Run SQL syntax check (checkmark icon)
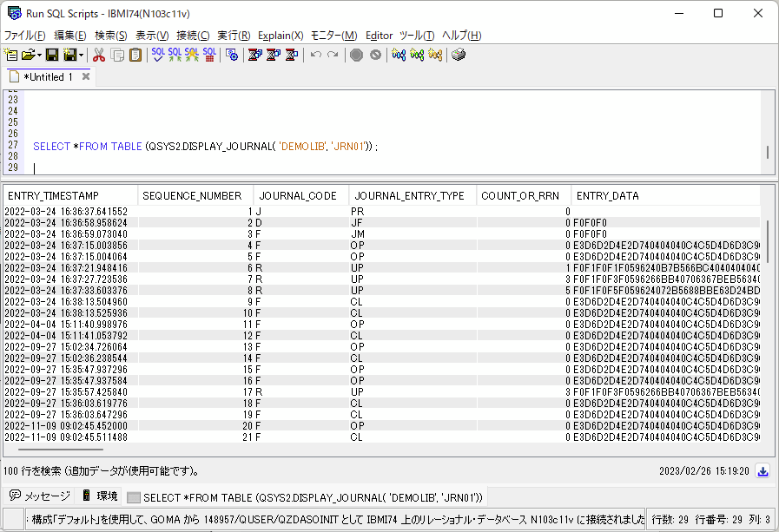The height and width of the screenshot is (532, 779). (x=158, y=55)
